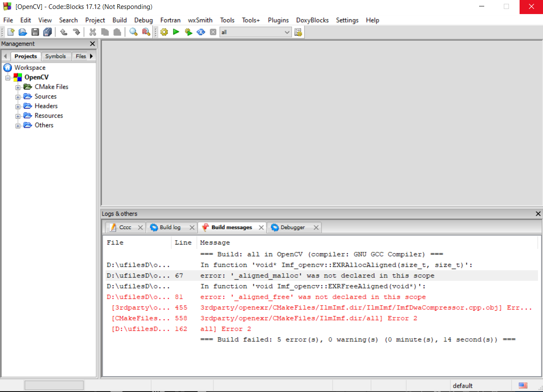Click the Save all files icon

pyautogui.click(x=47, y=32)
